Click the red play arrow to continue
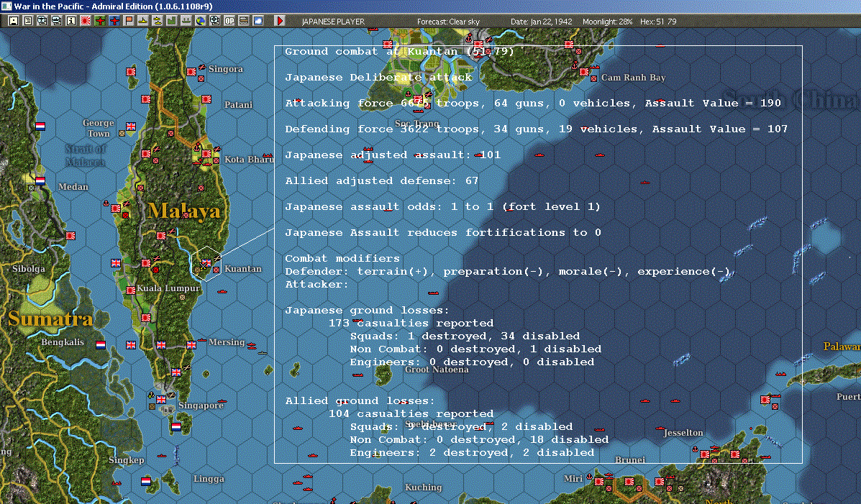This screenshot has height=504, width=861. [280, 21]
